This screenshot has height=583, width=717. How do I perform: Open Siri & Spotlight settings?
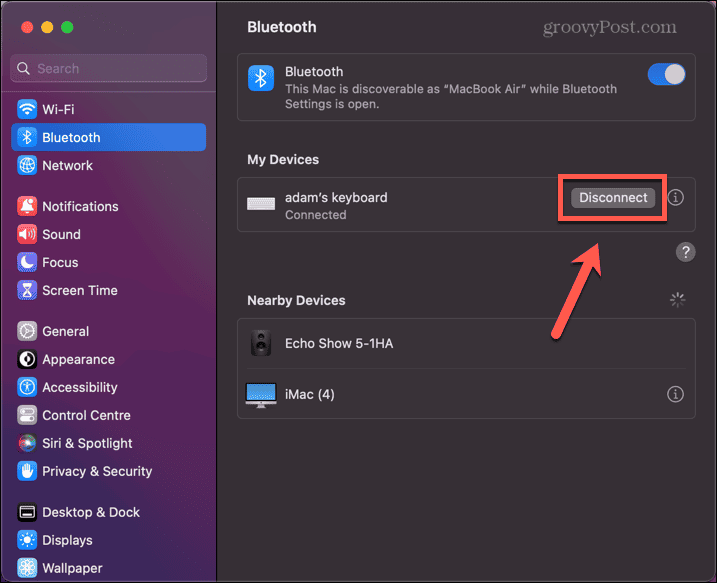[x=108, y=443]
